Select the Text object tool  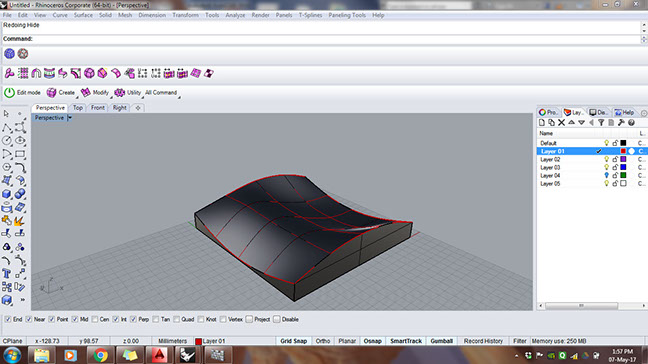click(x=7, y=274)
